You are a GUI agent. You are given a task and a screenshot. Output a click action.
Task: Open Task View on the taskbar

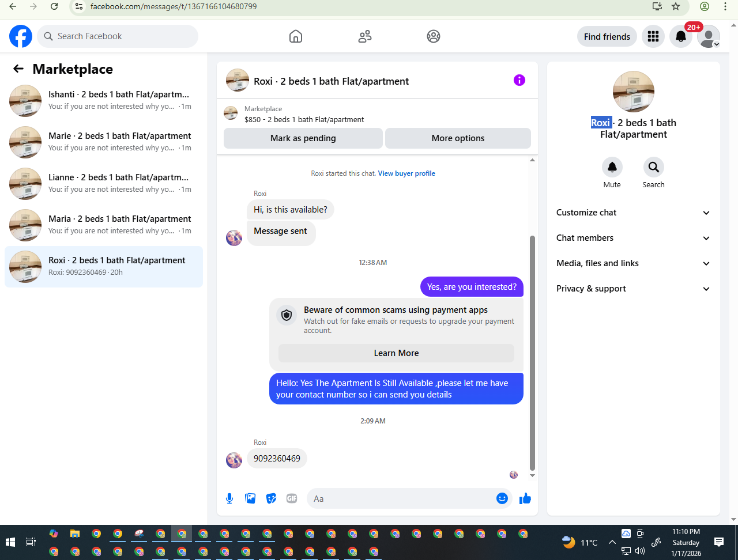[31, 542]
